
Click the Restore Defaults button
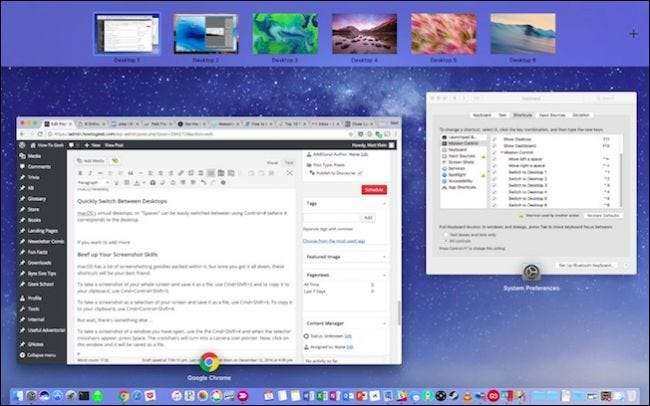(x=603, y=216)
